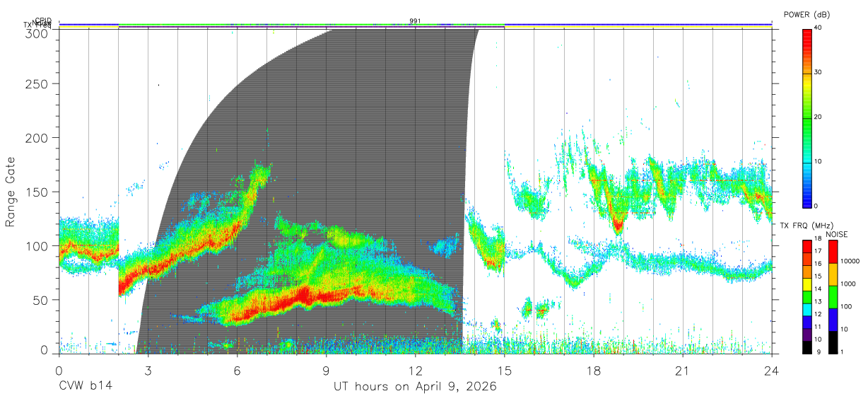Click the 'TX FRQ (MHz)' legend title

805,225
